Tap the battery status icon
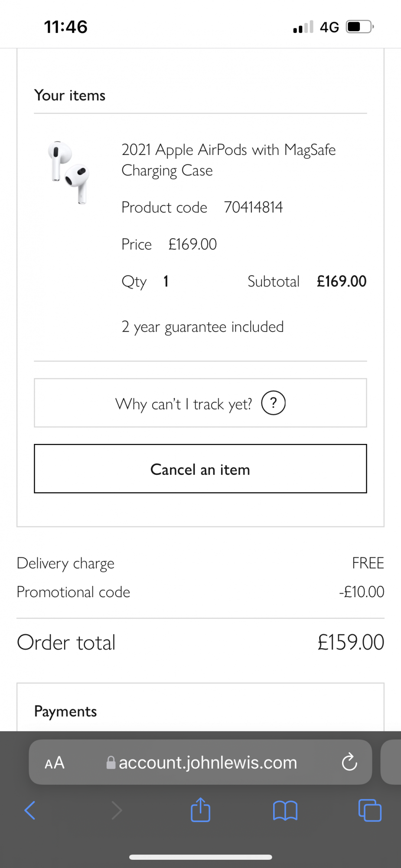 (x=359, y=27)
